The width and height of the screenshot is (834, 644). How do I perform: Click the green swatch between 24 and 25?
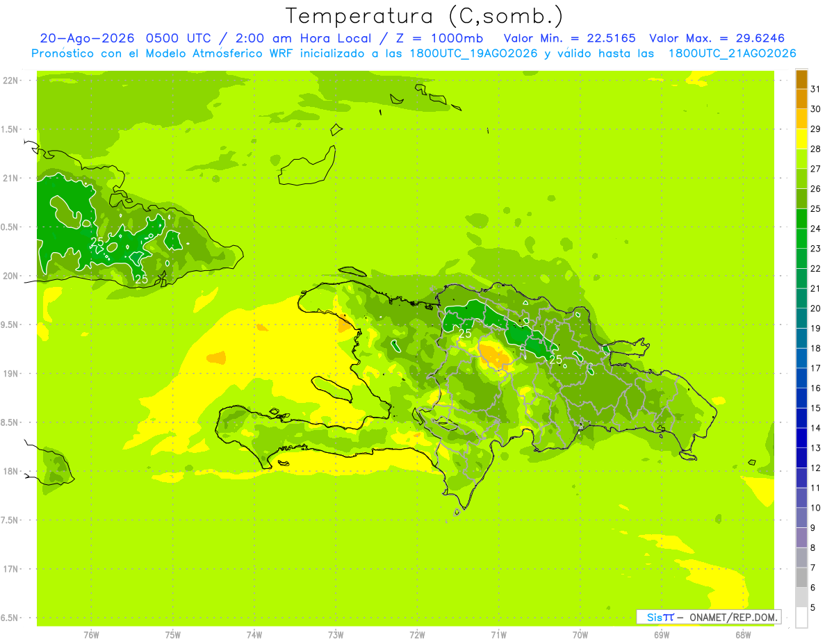click(801, 219)
